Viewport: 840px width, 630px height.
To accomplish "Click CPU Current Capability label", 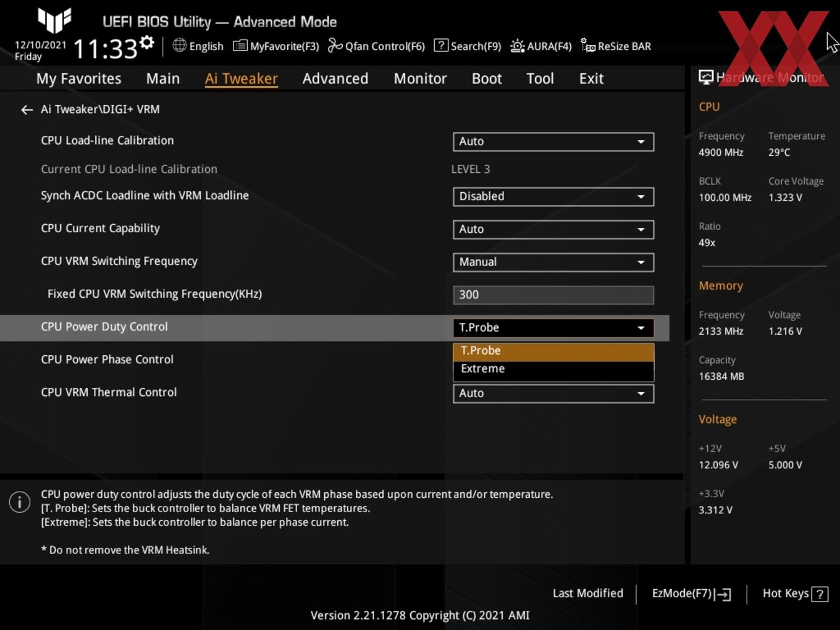I will tap(100, 228).
